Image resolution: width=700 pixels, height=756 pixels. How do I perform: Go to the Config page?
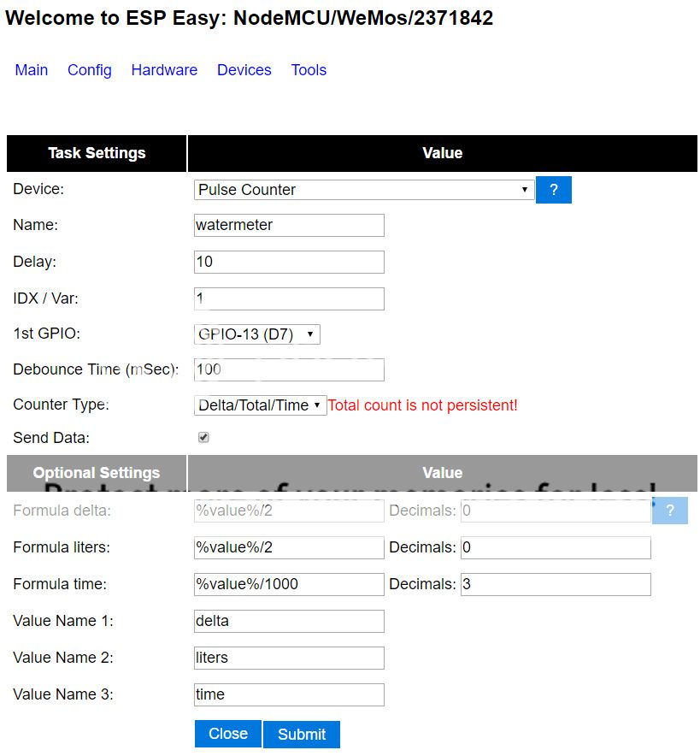point(89,70)
